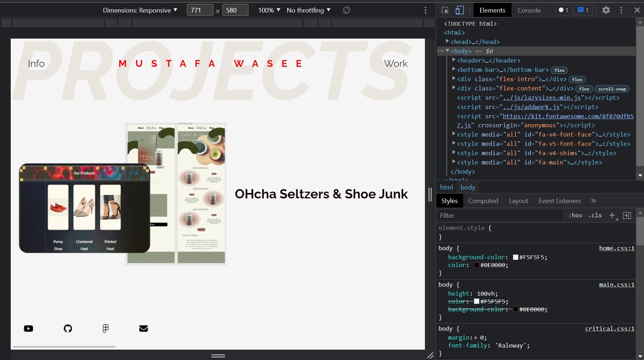This screenshot has width=644, height=360.
Task: Activate the inspect element picker tool
Action: pos(445,10)
